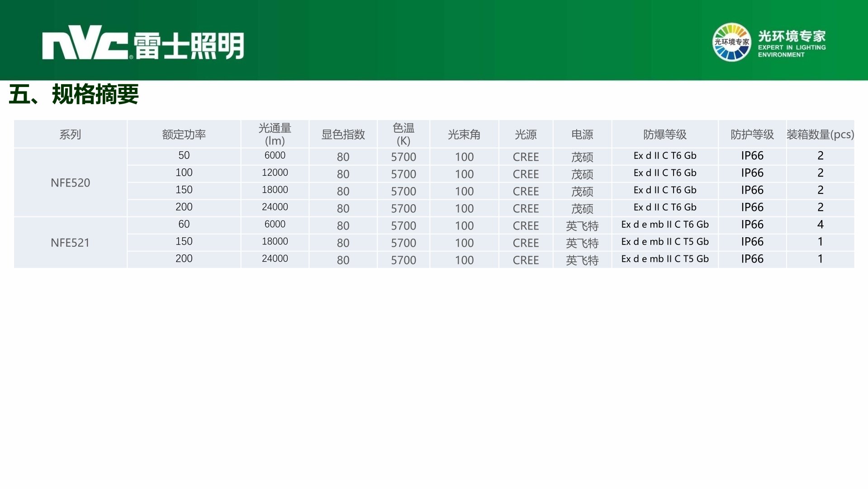868x489 pixels.
Task: Select the 'Ex d e mb II C T6 Gb' cell
Action: pos(664,225)
